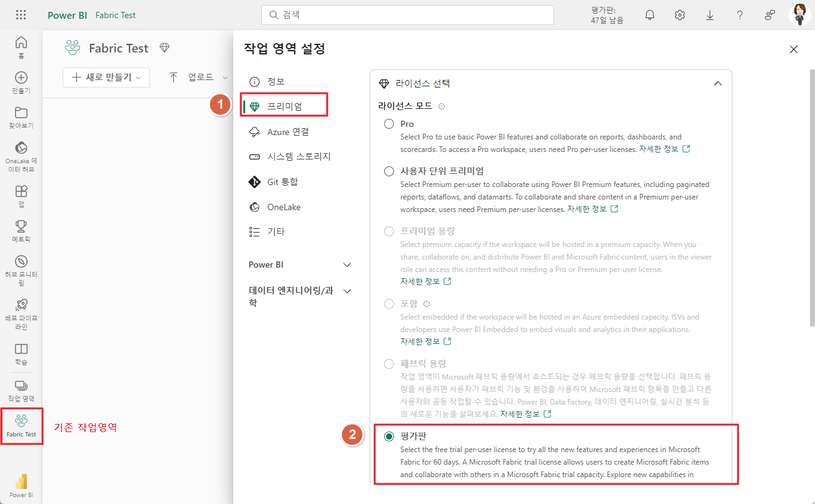
Task: Open the Create (만들기) sidebar icon
Action: pyautogui.click(x=21, y=82)
